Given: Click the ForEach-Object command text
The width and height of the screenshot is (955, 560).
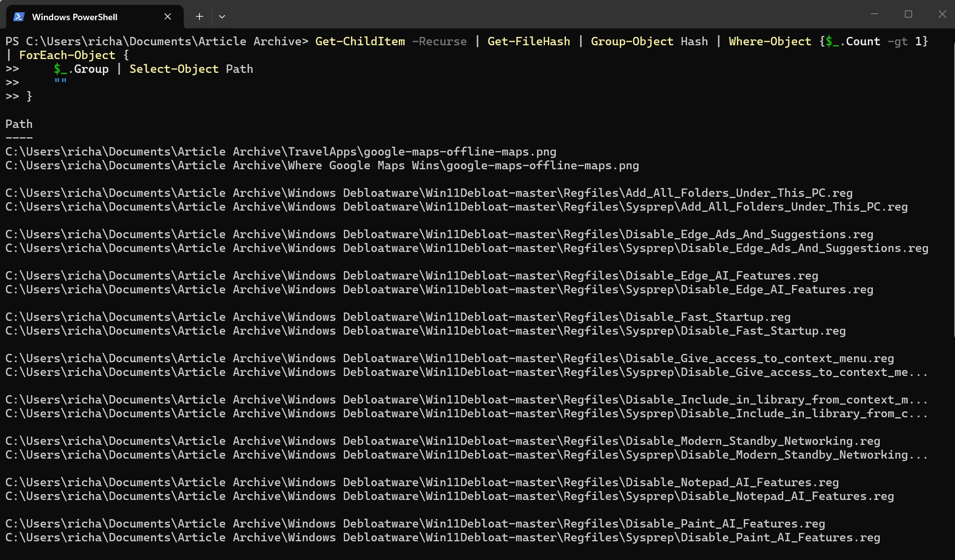Looking at the screenshot, I should pos(67,55).
